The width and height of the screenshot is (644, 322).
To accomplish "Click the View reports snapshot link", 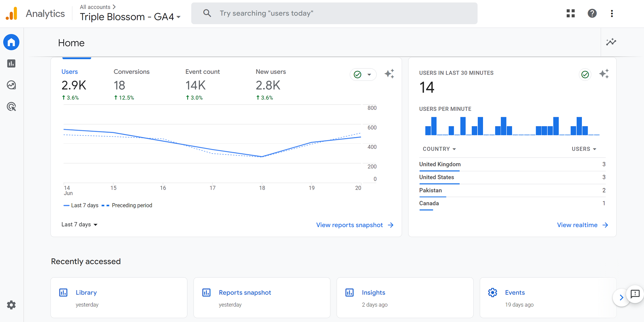I will pos(349,225).
